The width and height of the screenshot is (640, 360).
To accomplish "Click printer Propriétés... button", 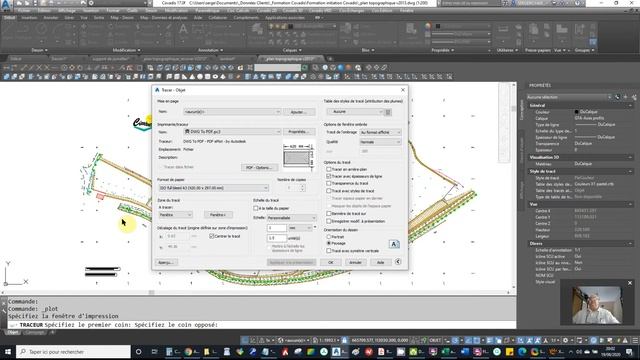I will [299, 132].
